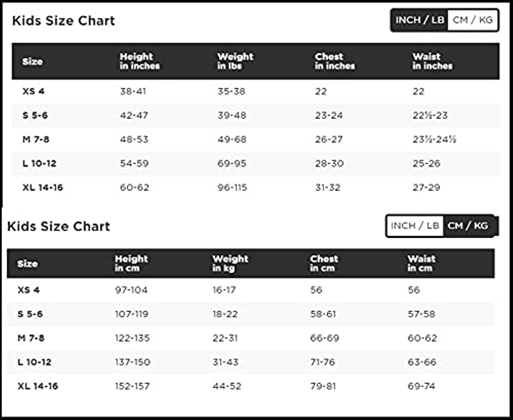Click the 152-157 height cell
Screen dimensions: 513x420
tap(132, 386)
